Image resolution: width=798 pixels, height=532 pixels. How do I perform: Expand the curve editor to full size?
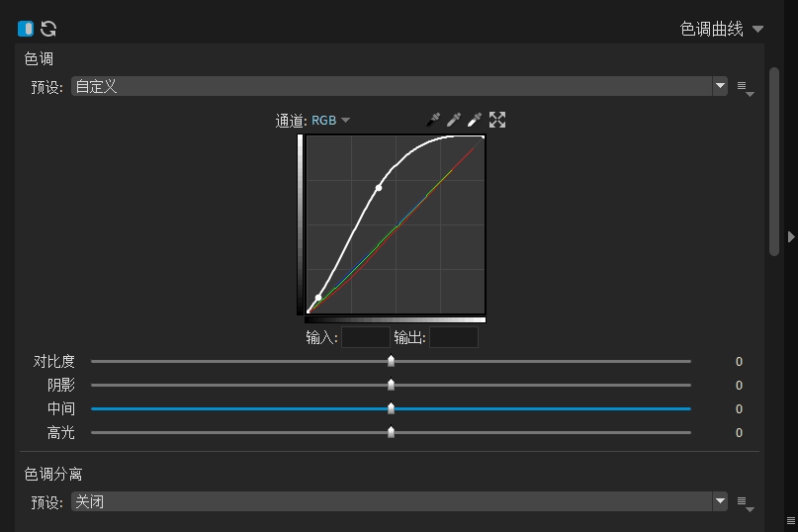[x=497, y=120]
